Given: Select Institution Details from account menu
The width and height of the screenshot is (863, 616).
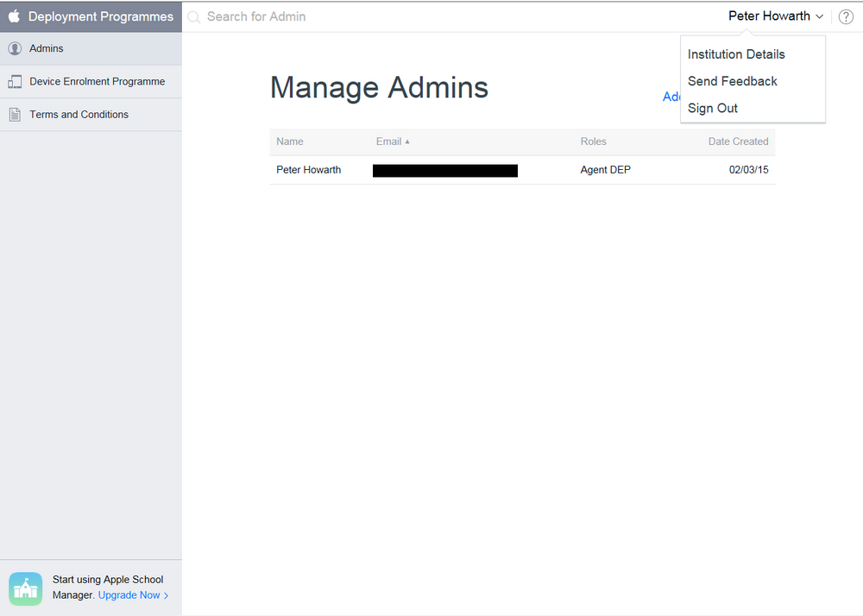Looking at the screenshot, I should point(736,54).
